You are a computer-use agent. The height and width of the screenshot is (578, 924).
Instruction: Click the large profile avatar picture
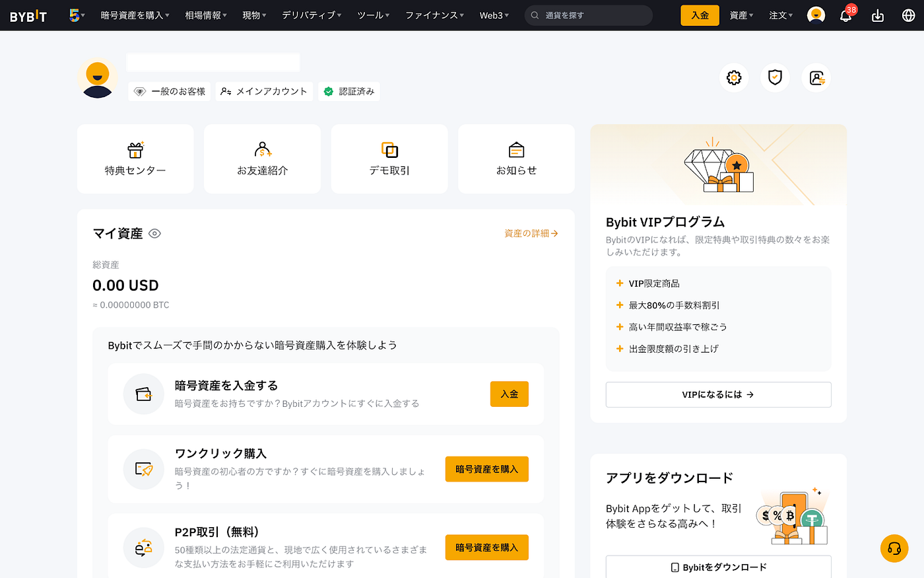pyautogui.click(x=98, y=78)
